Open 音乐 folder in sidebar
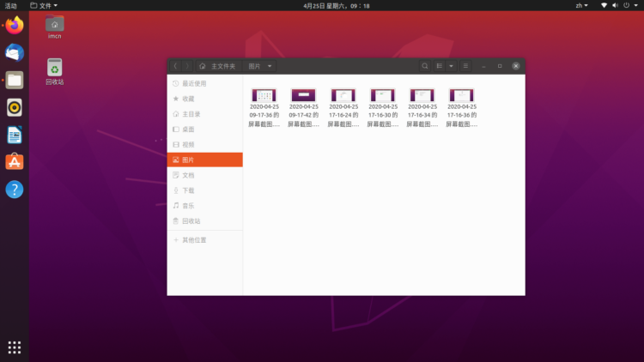Image resolution: width=644 pixels, height=362 pixels. pos(188,206)
